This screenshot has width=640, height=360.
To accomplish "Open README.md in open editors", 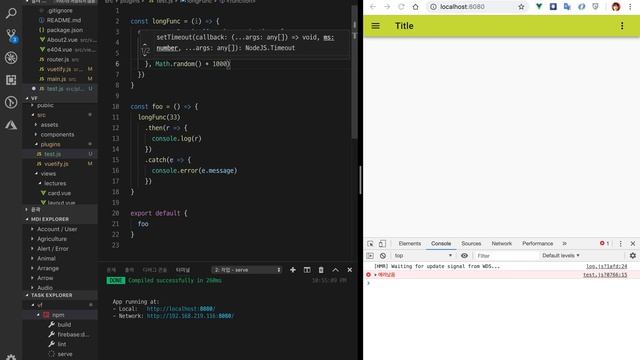I will coord(63,20).
